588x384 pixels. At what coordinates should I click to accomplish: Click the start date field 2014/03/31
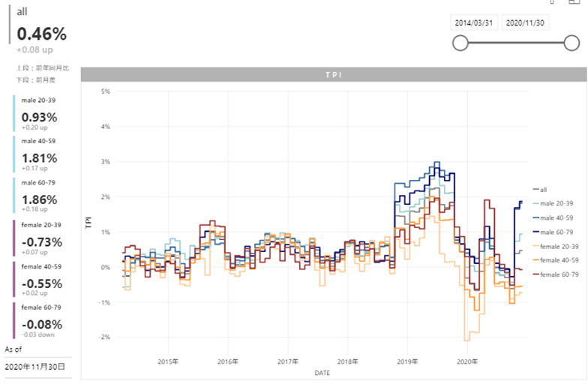(x=474, y=23)
